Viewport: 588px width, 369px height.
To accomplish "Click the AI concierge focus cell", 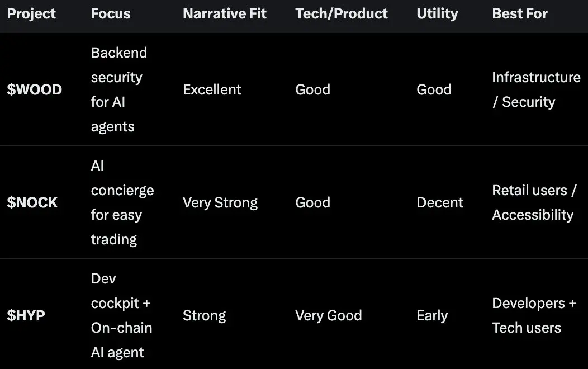I will click(x=122, y=202).
